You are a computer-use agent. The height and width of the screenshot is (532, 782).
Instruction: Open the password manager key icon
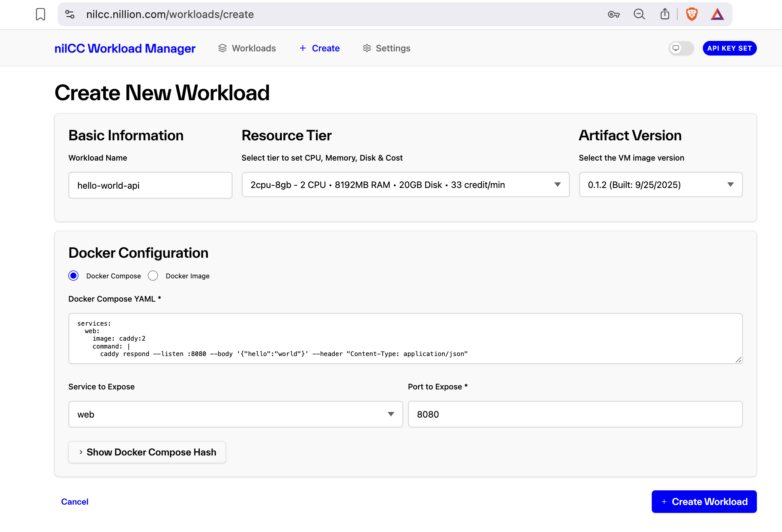(x=614, y=14)
